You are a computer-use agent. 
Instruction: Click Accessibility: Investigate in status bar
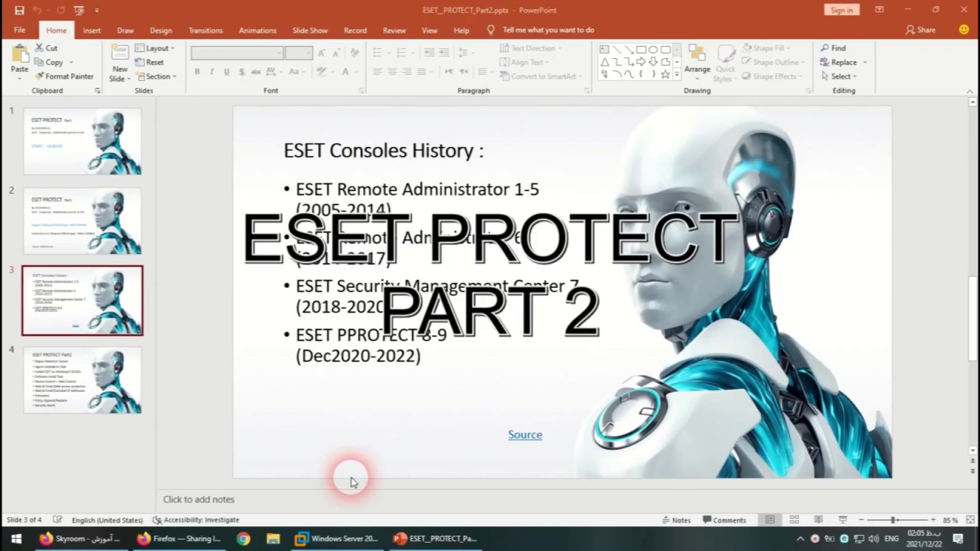pos(196,520)
